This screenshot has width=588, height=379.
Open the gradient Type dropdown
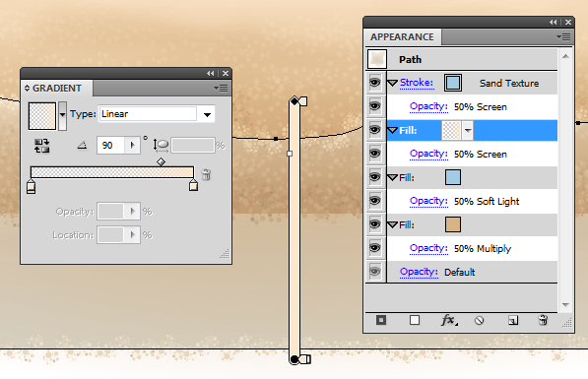[x=207, y=114]
